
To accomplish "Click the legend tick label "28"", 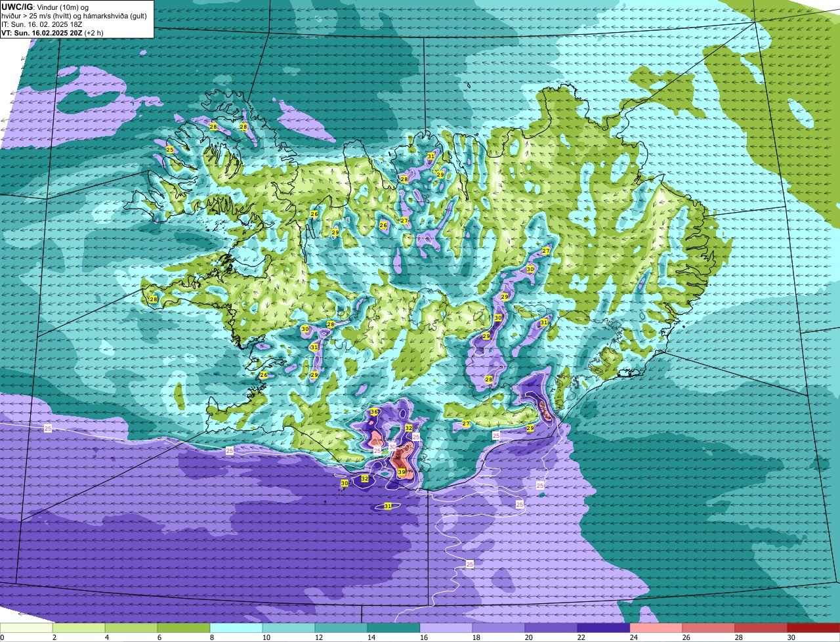I will (739, 637).
